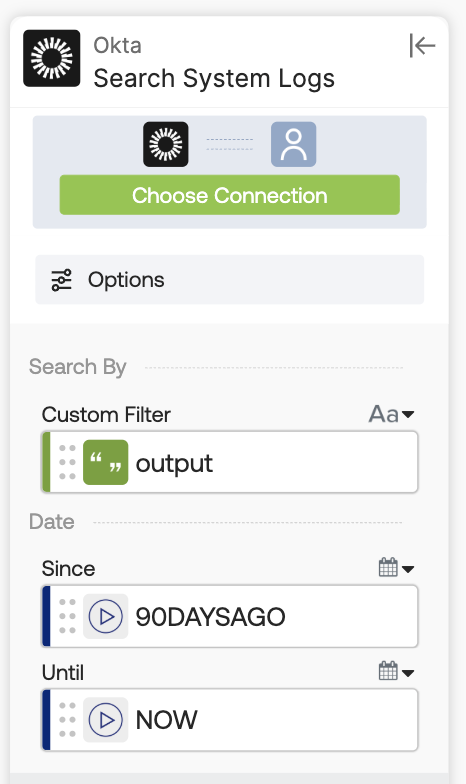The image size is (466, 784).
Task: Open the calendar type dropdown for Until
Action: coord(396,672)
